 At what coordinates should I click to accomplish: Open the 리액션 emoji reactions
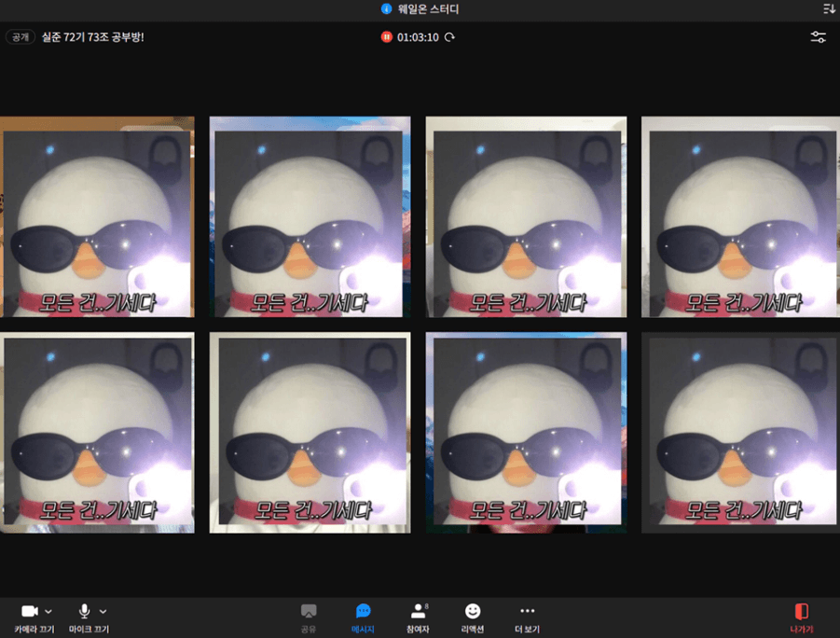pos(473,618)
